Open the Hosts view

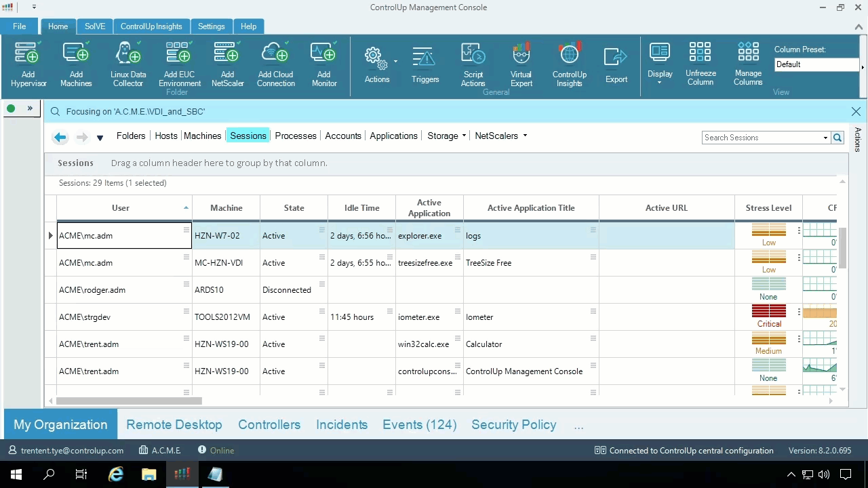point(166,136)
